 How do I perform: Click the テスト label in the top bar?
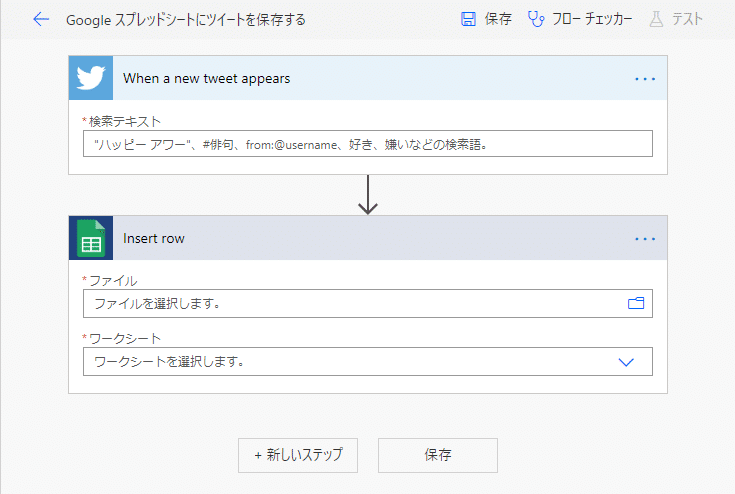tap(687, 19)
